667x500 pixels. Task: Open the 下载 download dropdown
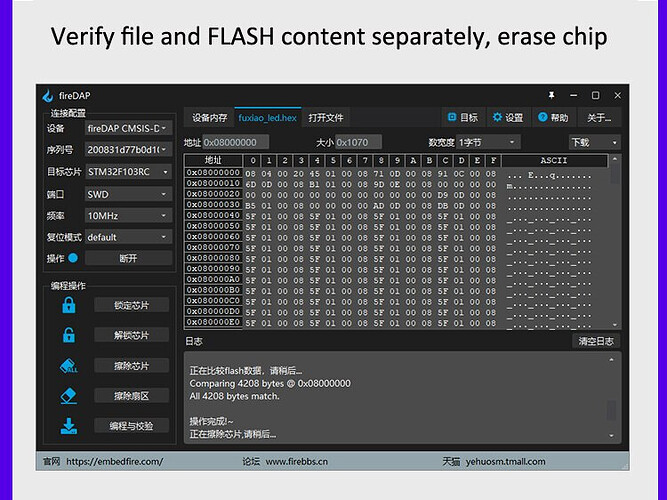[x=595, y=142]
